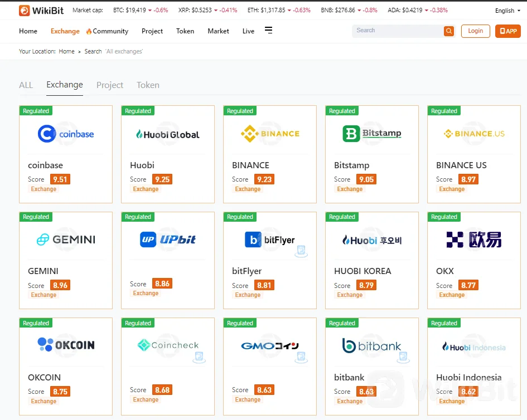Click the orange search magnifier button
The height and width of the screenshot is (420, 527).
tap(449, 31)
